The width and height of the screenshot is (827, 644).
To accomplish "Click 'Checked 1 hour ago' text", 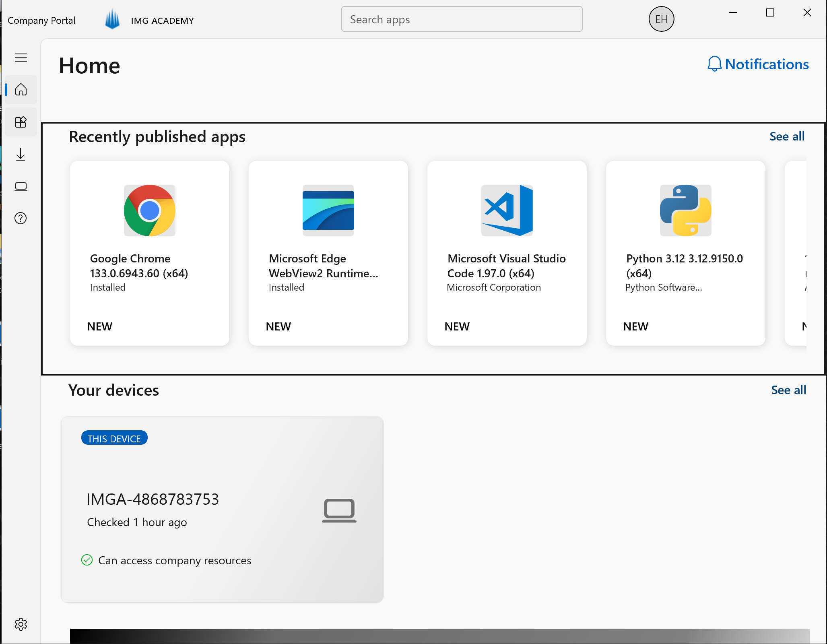I will pyautogui.click(x=137, y=522).
